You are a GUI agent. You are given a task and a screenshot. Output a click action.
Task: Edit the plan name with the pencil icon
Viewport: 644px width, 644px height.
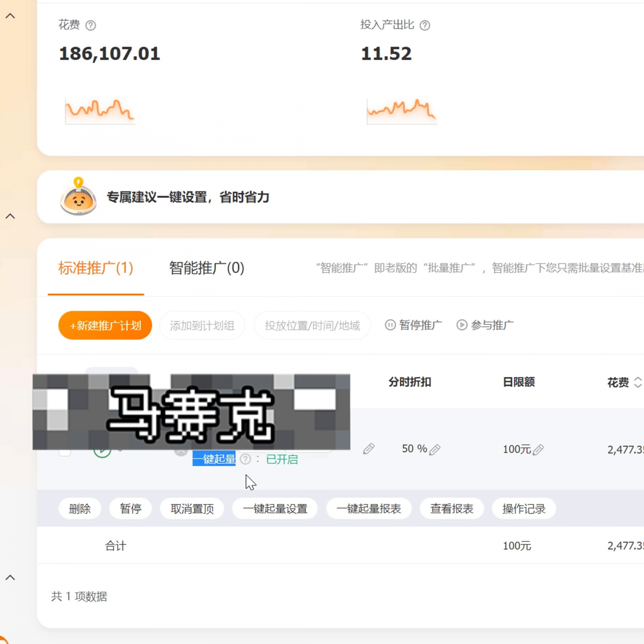point(369,449)
